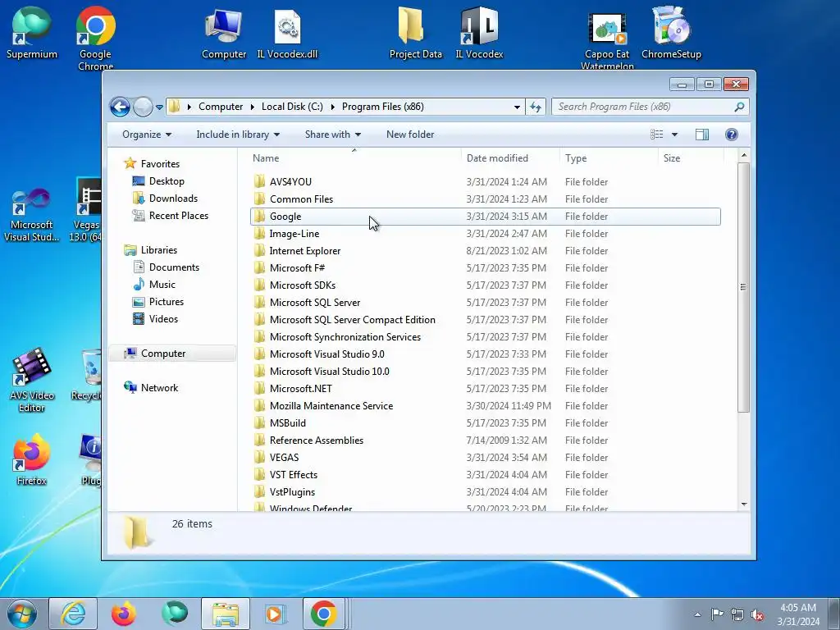840x630 pixels.
Task: Open recent pages dropdown arrow
Action: coord(159,107)
